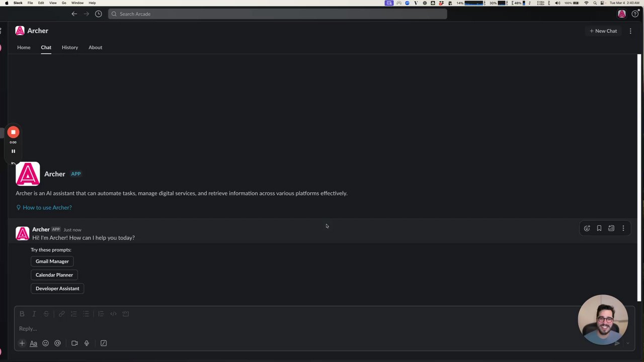Open more message actions menu
Viewport: 644px width, 362px height.
623,228
